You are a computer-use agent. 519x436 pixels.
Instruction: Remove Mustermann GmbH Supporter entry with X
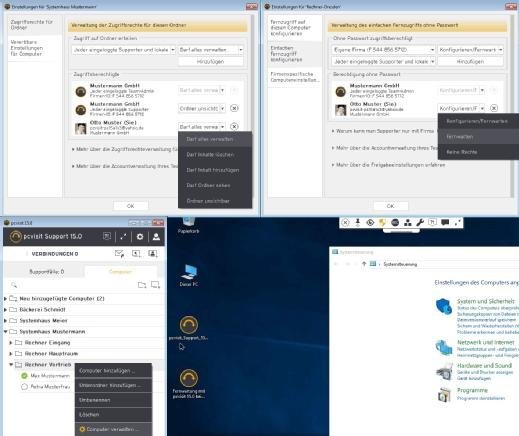coord(234,108)
